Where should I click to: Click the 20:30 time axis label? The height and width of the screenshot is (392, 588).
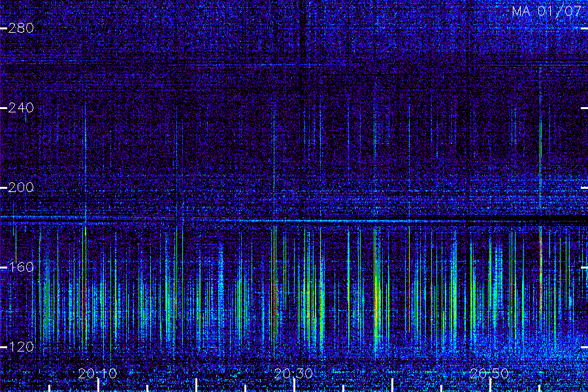[x=293, y=373]
